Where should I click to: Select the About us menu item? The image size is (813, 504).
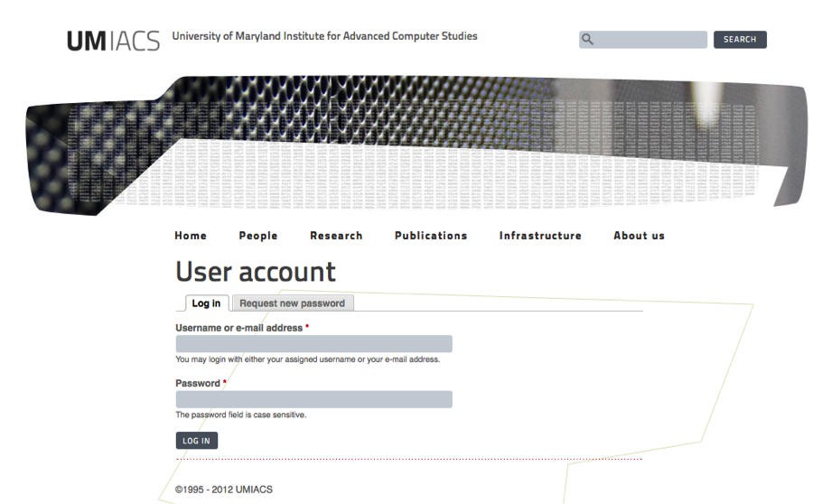coord(639,236)
